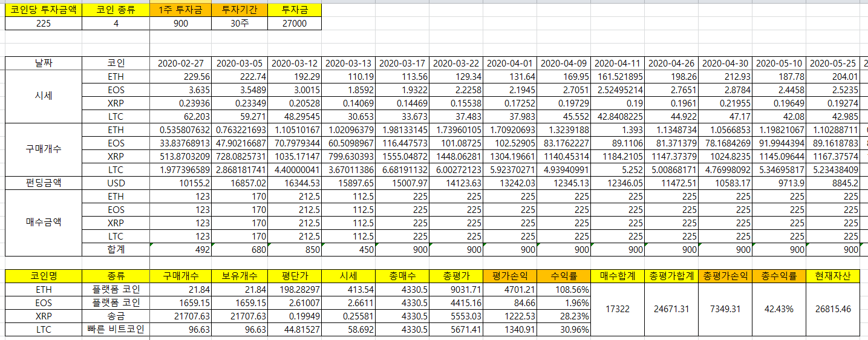The width and height of the screenshot is (868, 340).
Task: Click the XRP price cell 0.23936
Action: coord(180,103)
